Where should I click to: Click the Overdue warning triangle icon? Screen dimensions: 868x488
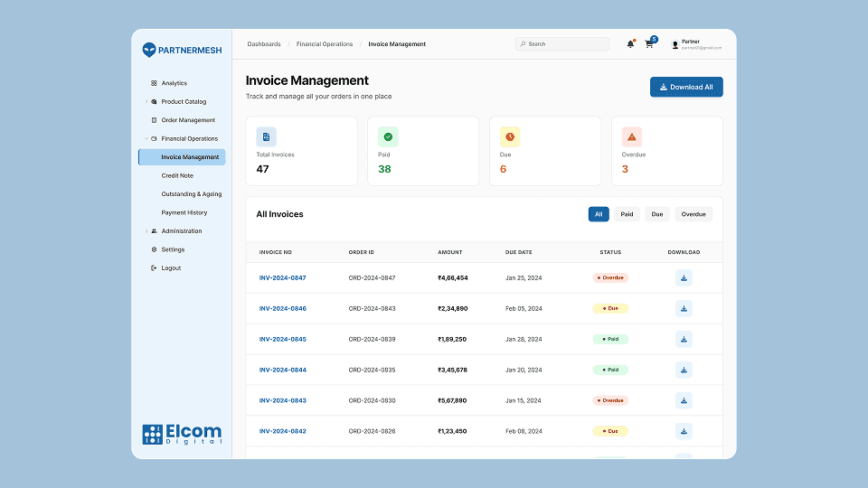(632, 137)
